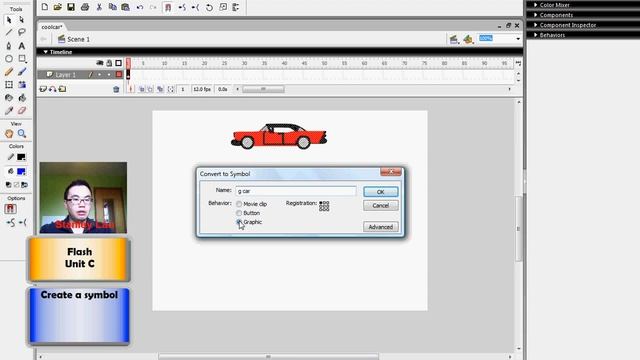
Task: Click the Edit Scene icon
Action: (x=453, y=39)
